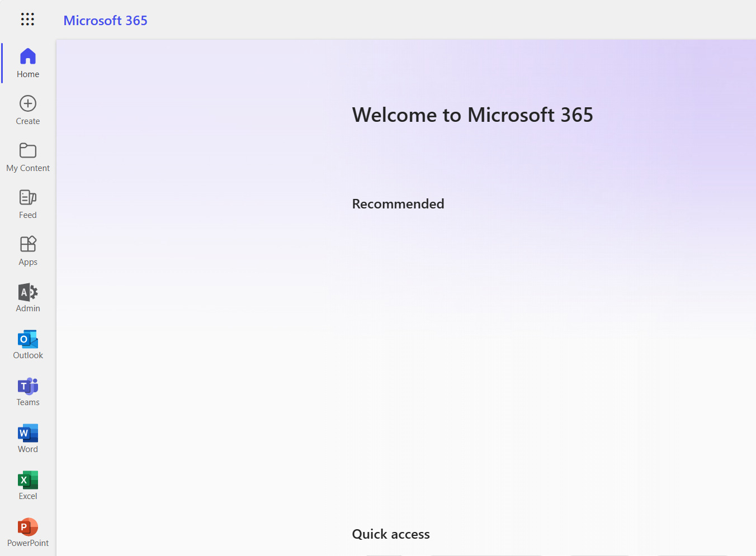The height and width of the screenshot is (556, 756).
Task: Launch Outlook from sidebar
Action: point(28,345)
